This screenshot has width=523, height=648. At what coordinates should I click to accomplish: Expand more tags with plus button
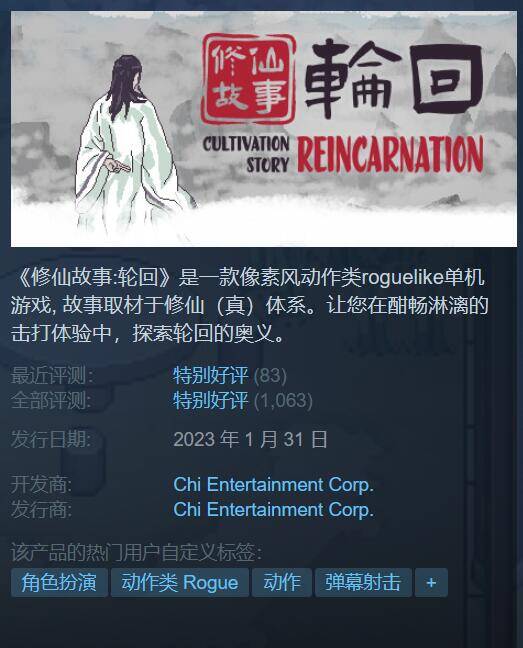click(x=431, y=582)
